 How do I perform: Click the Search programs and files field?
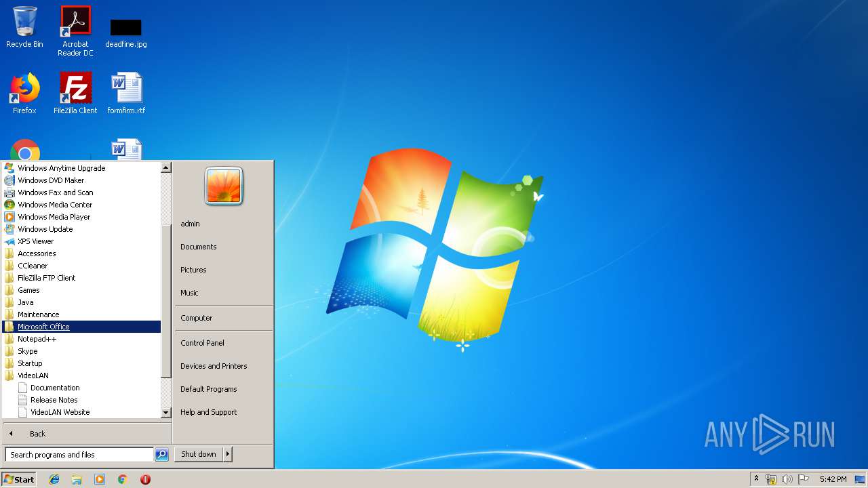coord(79,455)
